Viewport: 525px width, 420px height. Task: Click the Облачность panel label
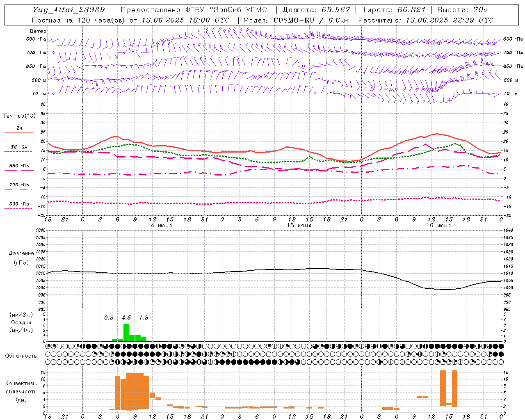(x=21, y=356)
